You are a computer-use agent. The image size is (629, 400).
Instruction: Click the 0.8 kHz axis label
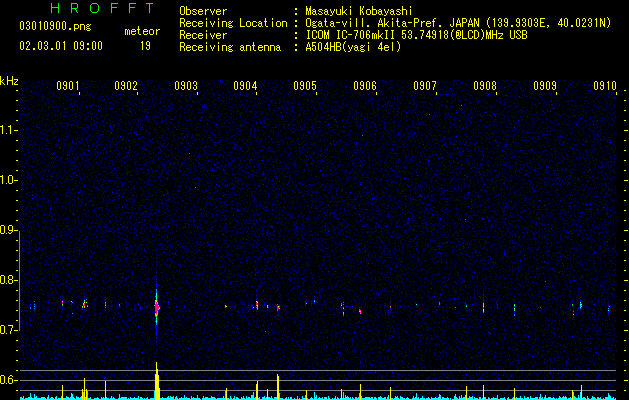[x=8, y=280]
